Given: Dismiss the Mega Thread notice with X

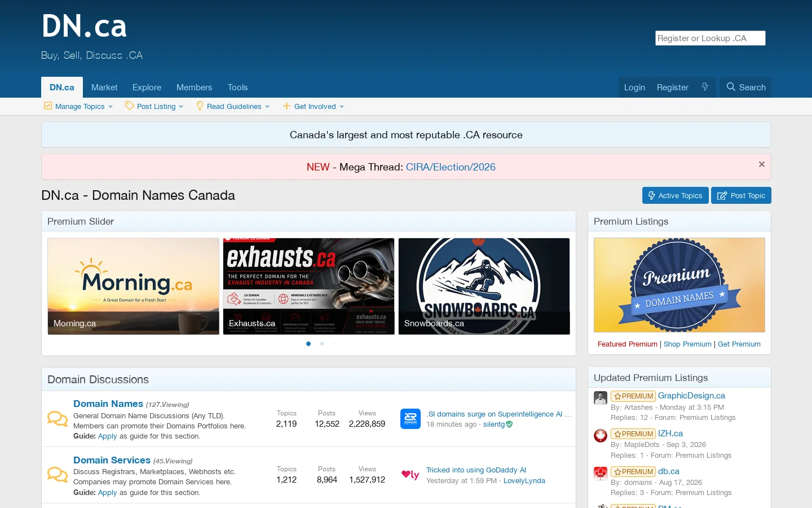Looking at the screenshot, I should pyautogui.click(x=762, y=164).
